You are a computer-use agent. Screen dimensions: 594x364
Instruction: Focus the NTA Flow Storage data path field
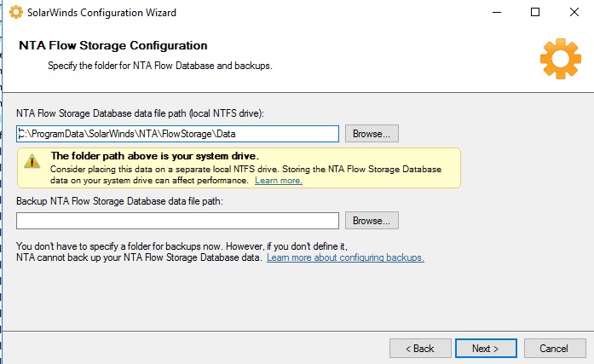tap(177, 134)
